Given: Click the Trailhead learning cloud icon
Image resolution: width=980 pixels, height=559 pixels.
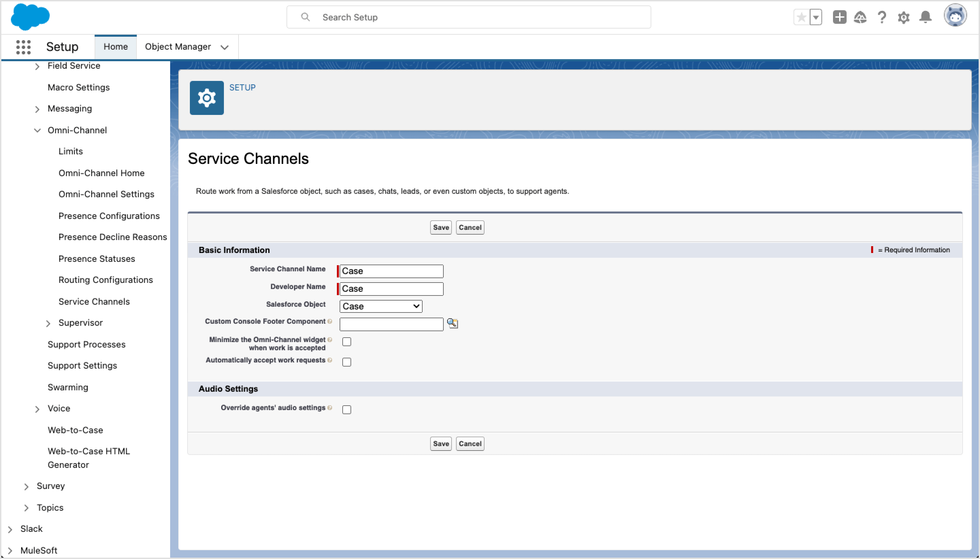Looking at the screenshot, I should (x=861, y=17).
